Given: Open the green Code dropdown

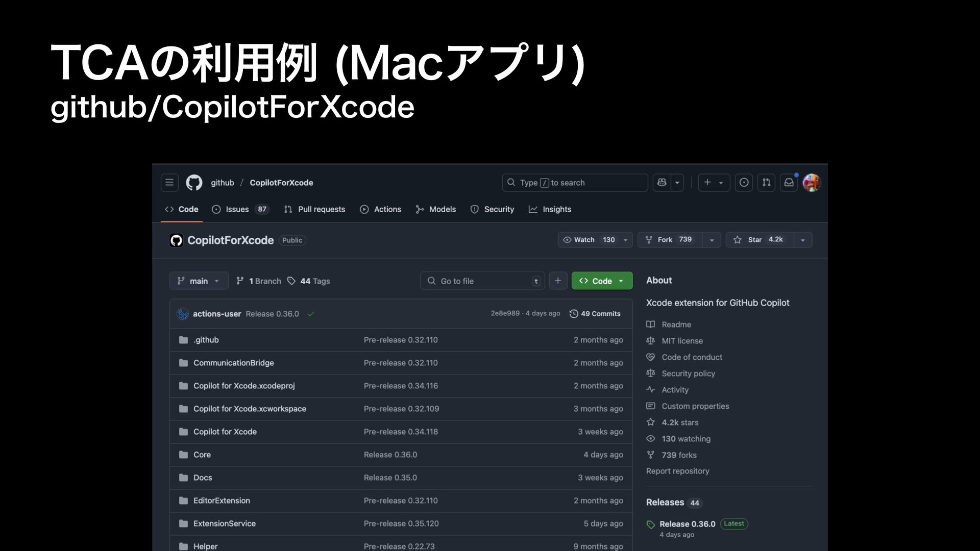Looking at the screenshot, I should click(602, 281).
